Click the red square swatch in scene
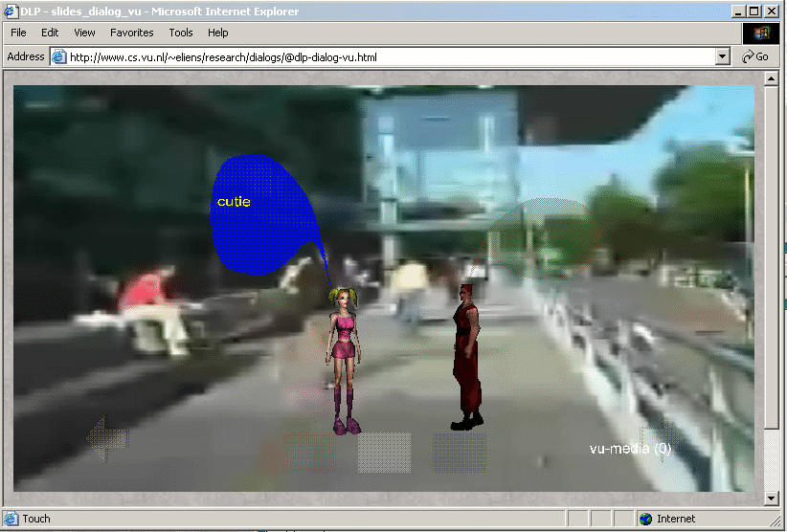The image size is (787, 532). [309, 454]
